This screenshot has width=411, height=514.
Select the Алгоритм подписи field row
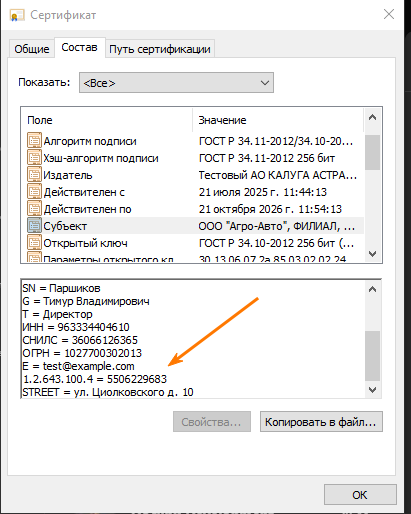[x=192, y=141]
